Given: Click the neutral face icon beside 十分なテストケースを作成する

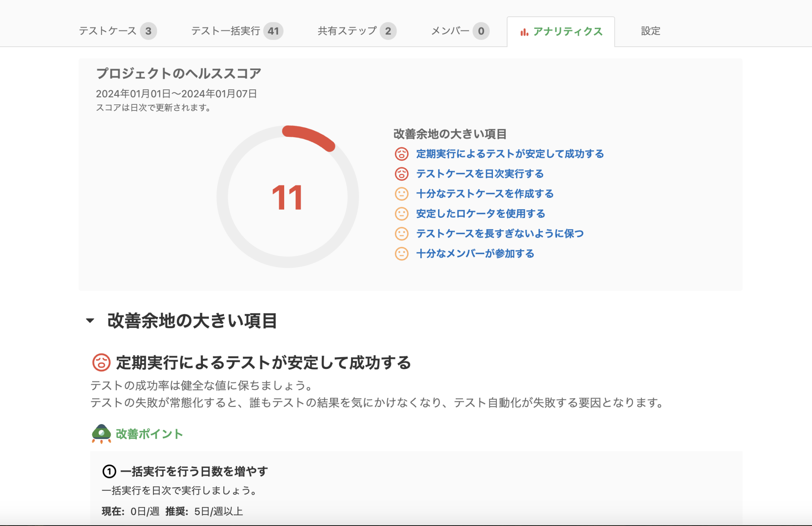Looking at the screenshot, I should (x=402, y=194).
